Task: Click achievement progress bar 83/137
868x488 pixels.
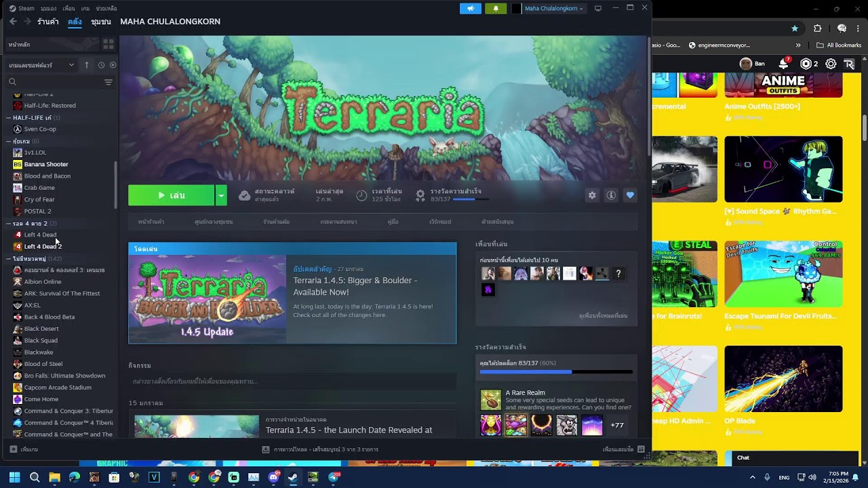Action: click(x=556, y=371)
